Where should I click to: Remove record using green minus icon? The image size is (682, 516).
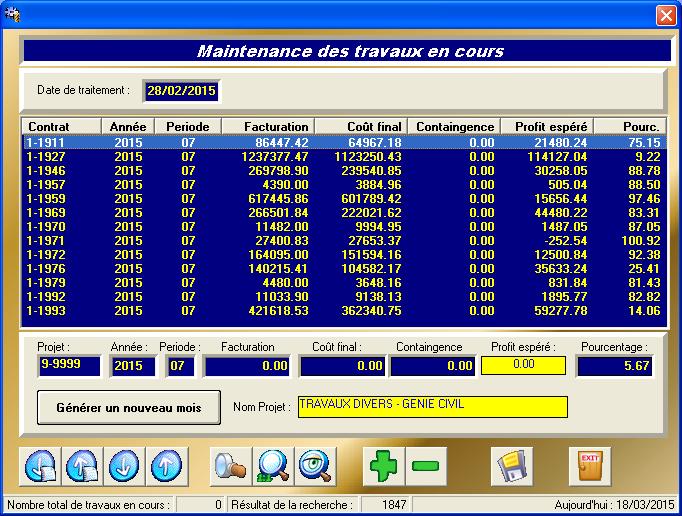426,466
